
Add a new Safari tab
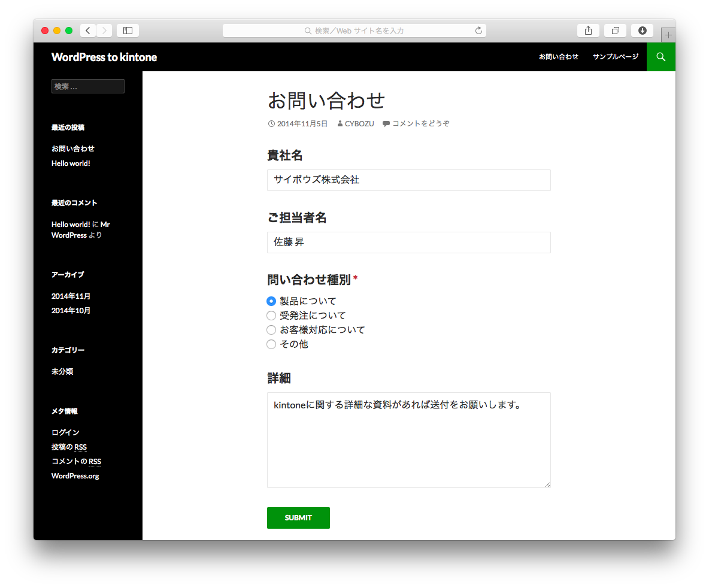point(668,35)
